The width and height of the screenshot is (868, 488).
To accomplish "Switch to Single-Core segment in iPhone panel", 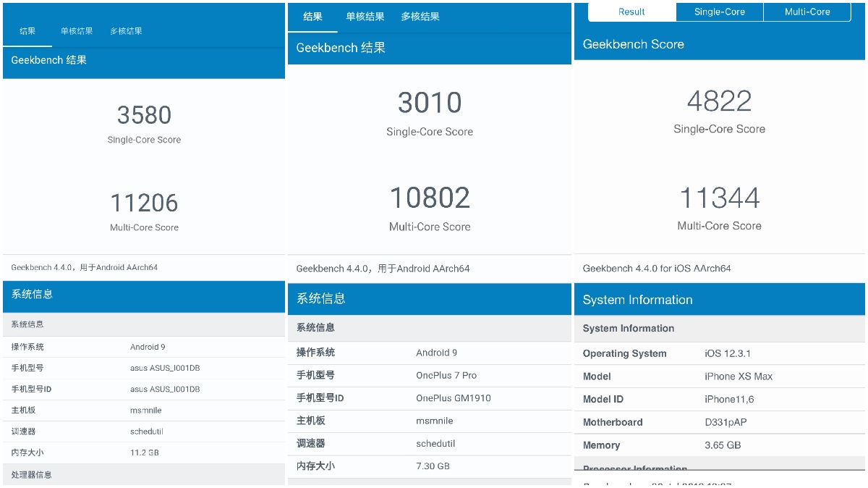I will 720,12.
